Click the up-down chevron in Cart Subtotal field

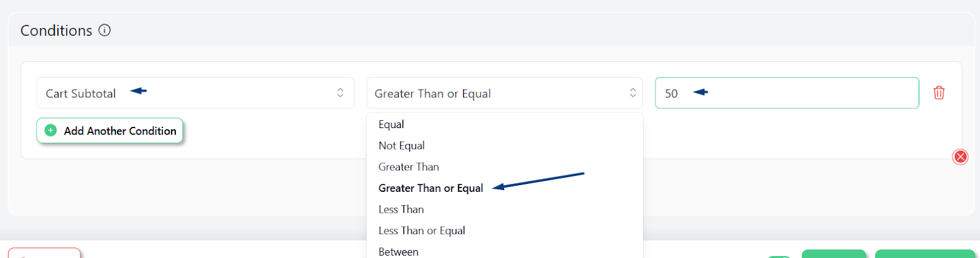[x=340, y=93]
